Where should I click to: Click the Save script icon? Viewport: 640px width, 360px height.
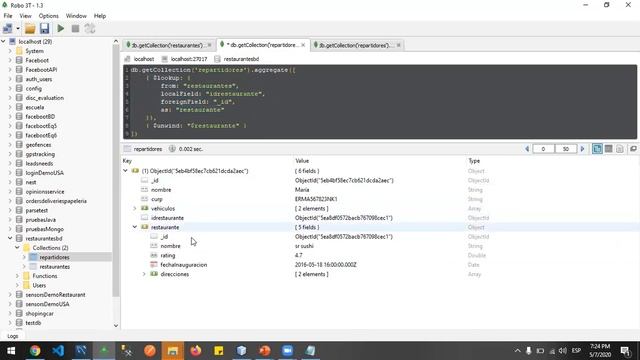click(x=44, y=29)
